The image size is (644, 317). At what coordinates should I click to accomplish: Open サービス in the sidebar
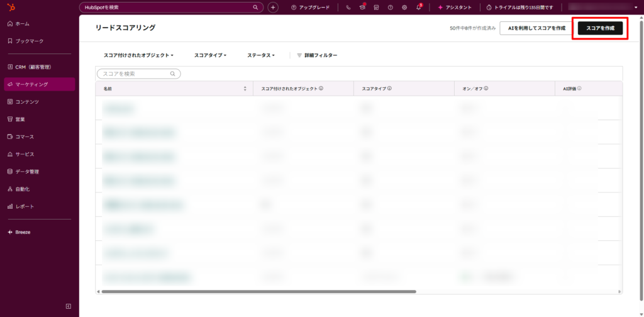(x=21, y=154)
